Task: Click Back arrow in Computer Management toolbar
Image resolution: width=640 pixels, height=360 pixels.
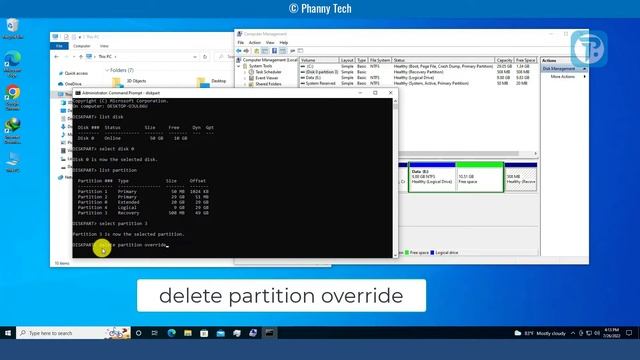Action: pyautogui.click(x=239, y=51)
